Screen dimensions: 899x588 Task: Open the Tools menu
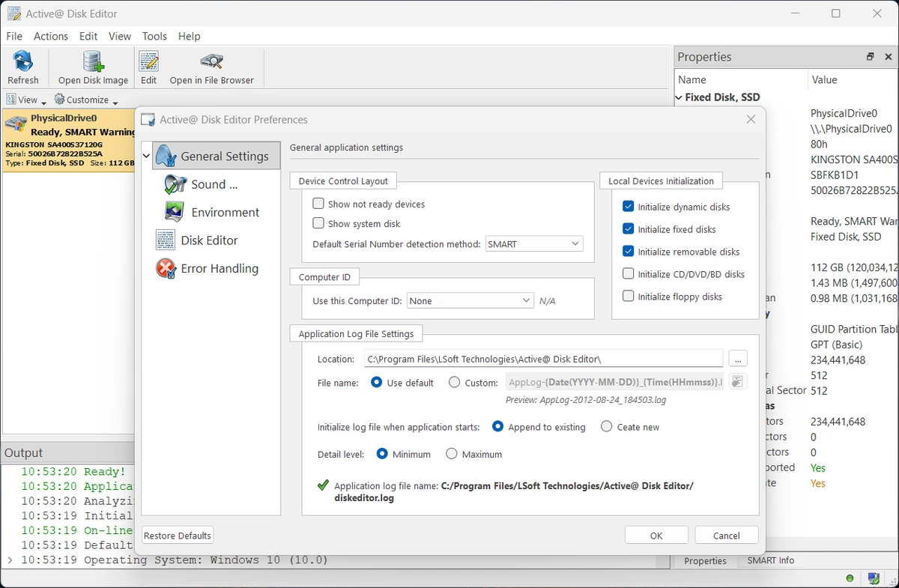(x=154, y=36)
